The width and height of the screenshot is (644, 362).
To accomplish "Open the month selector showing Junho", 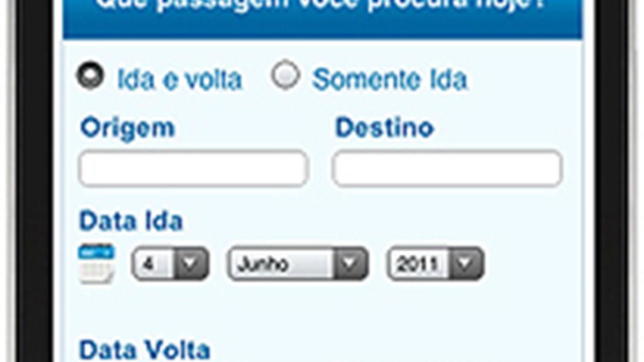I will 297,264.
